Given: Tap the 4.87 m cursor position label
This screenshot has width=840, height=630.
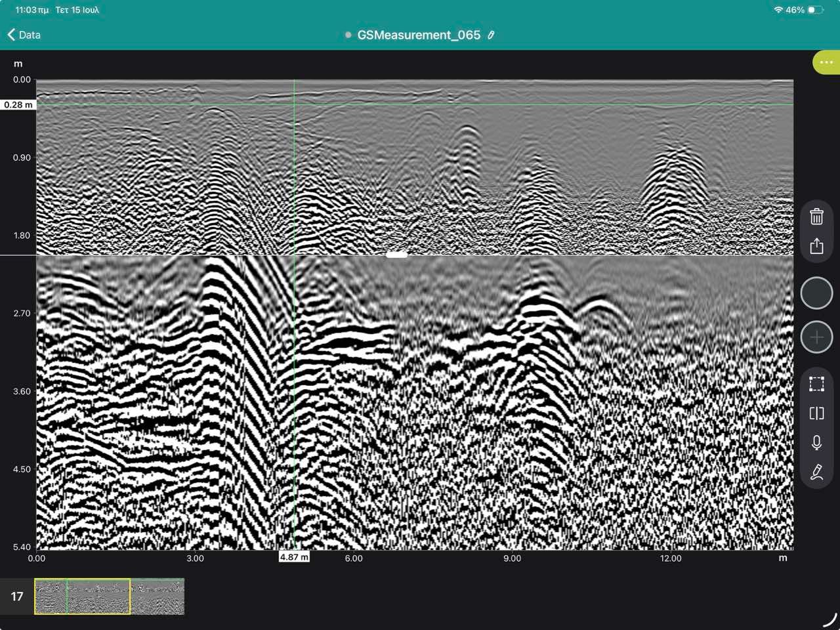Looking at the screenshot, I should pos(294,557).
